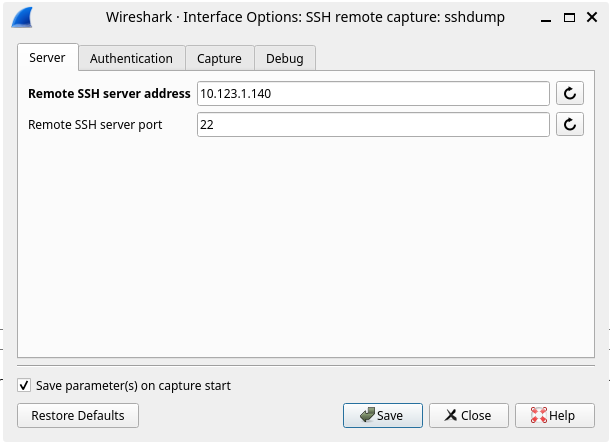Close the dialog using the title bar X

(590, 18)
